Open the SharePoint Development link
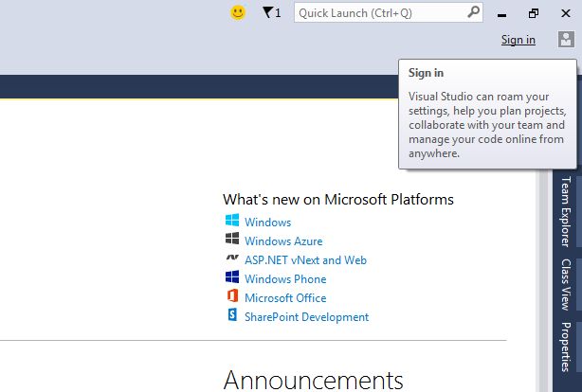This screenshot has height=392, width=582. click(x=306, y=316)
